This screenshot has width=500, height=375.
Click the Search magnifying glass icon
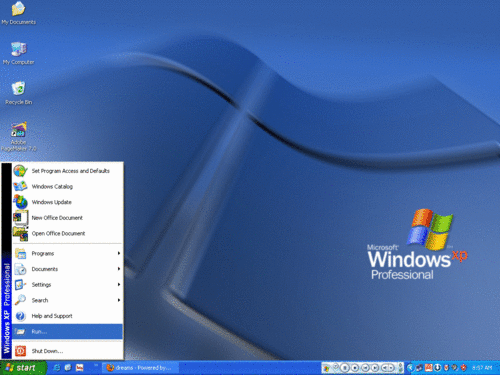tap(20, 300)
